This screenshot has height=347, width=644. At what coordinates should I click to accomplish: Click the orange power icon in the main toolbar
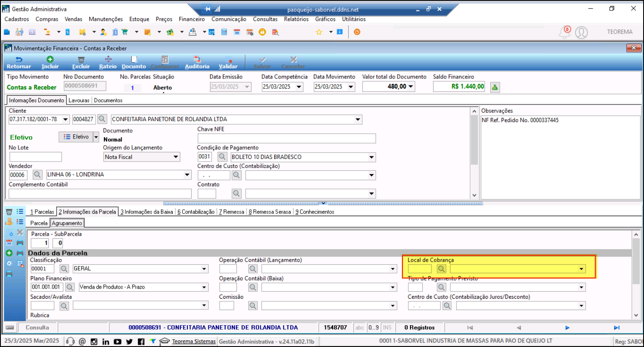[x=357, y=32]
